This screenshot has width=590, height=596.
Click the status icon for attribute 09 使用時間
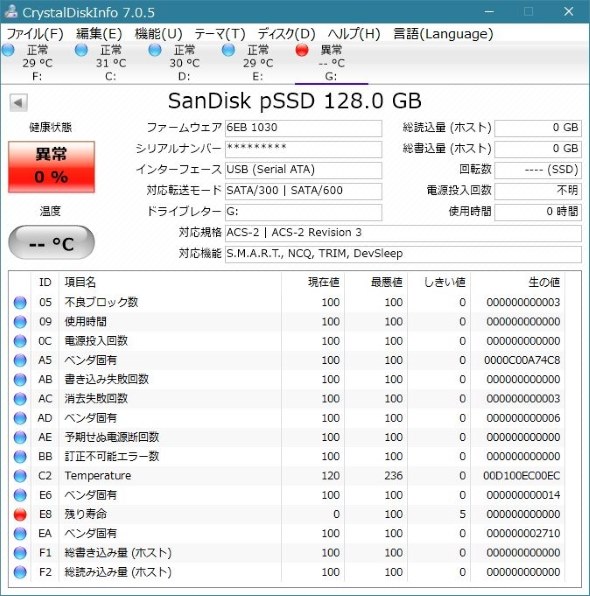20,322
